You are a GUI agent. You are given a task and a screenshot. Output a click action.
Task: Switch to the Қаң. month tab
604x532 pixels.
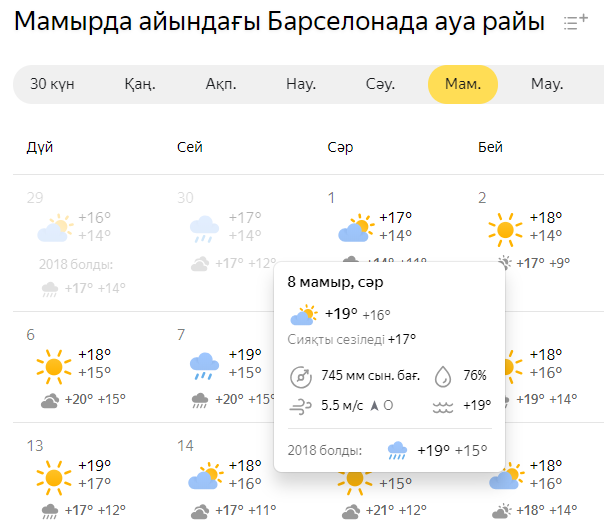(x=140, y=84)
